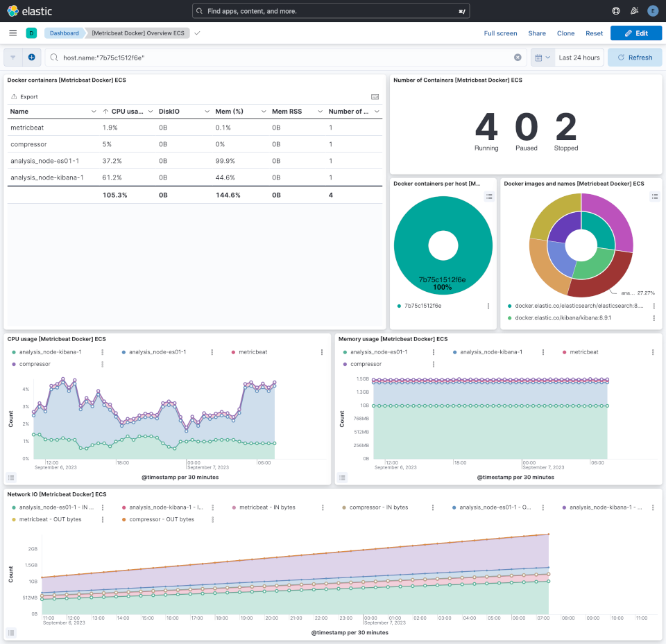Open the help menu icon

point(616,11)
